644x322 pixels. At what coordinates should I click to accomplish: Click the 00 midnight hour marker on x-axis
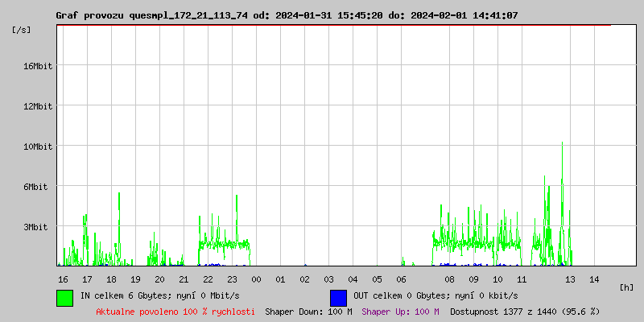click(256, 279)
